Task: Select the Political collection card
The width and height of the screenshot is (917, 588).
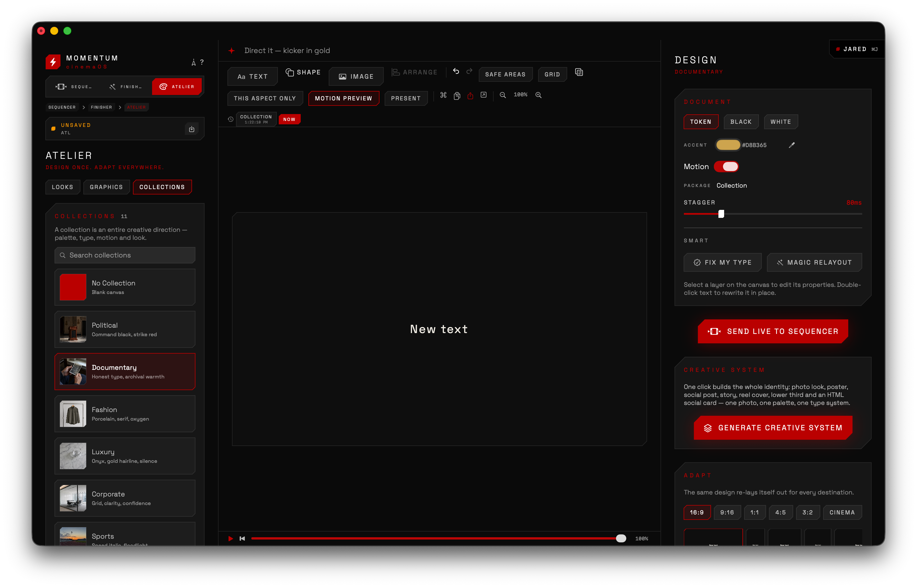Action: point(125,330)
